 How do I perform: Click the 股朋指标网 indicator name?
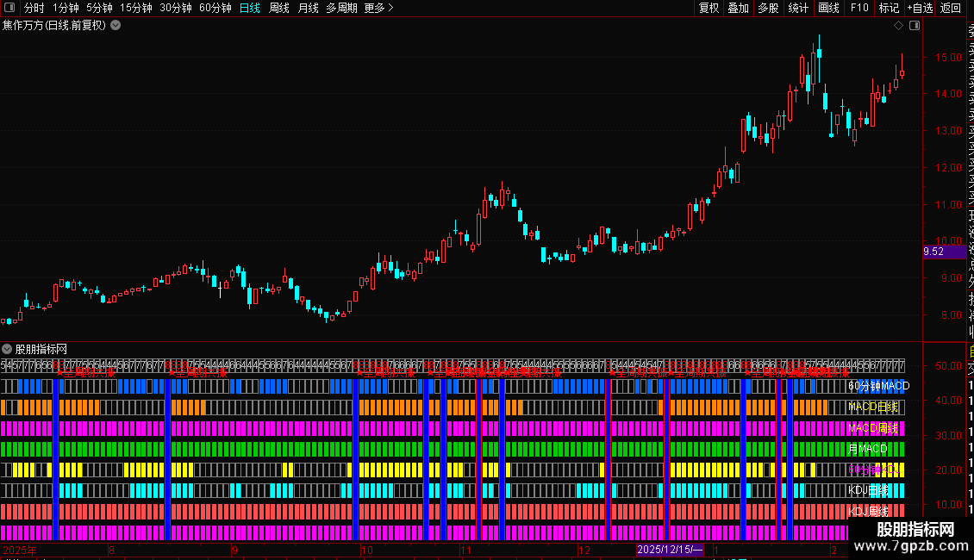(x=41, y=350)
